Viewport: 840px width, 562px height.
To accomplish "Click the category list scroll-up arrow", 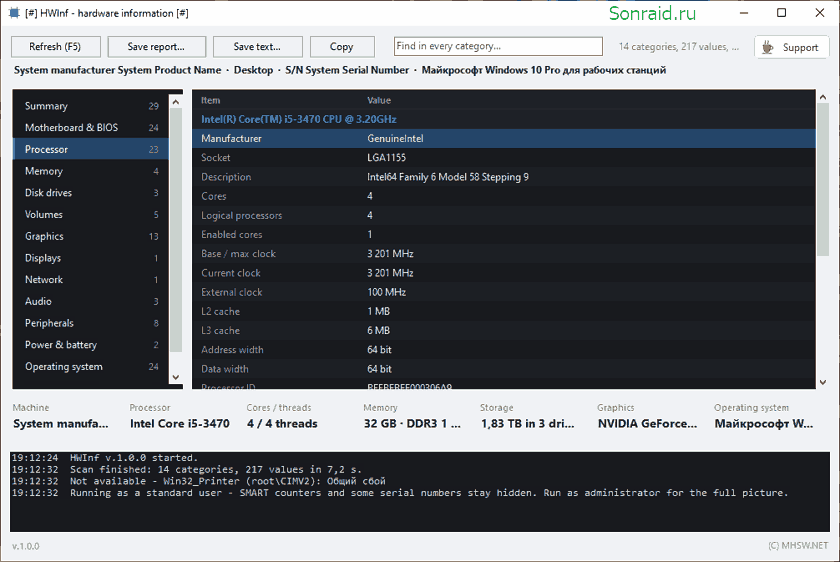I will [176, 101].
